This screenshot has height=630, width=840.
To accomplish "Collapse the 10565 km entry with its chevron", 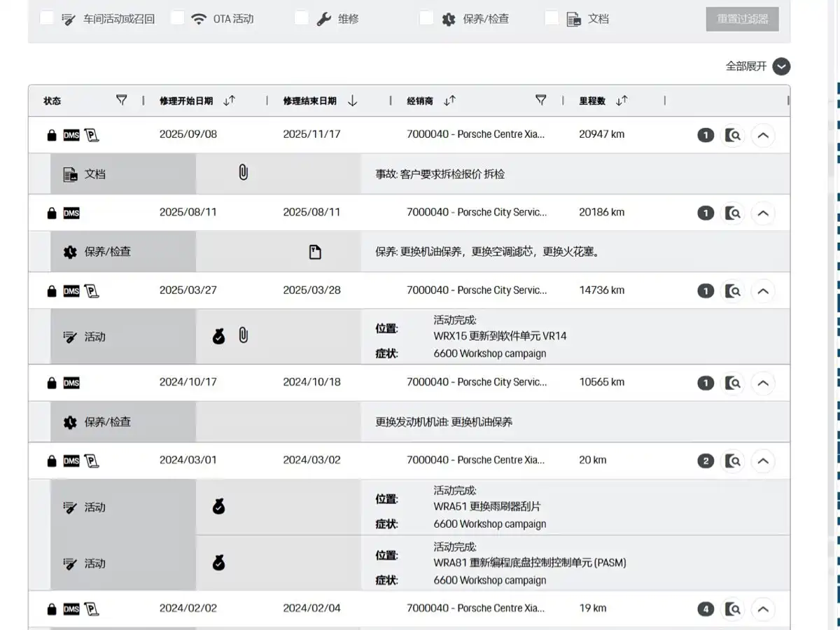I will coord(763,383).
